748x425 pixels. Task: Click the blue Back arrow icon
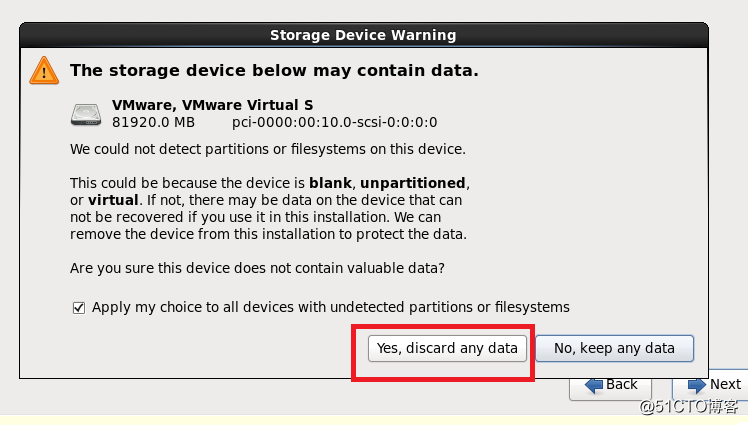(x=594, y=385)
